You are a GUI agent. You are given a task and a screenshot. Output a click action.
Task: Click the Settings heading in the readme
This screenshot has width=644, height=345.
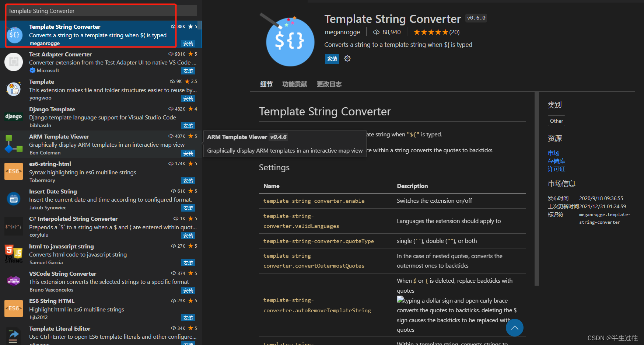click(274, 167)
